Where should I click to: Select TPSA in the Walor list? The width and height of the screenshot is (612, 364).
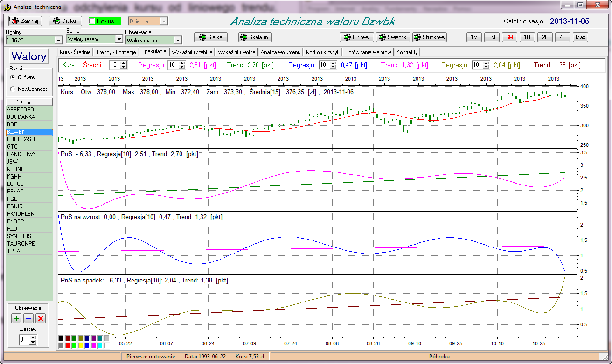point(29,251)
